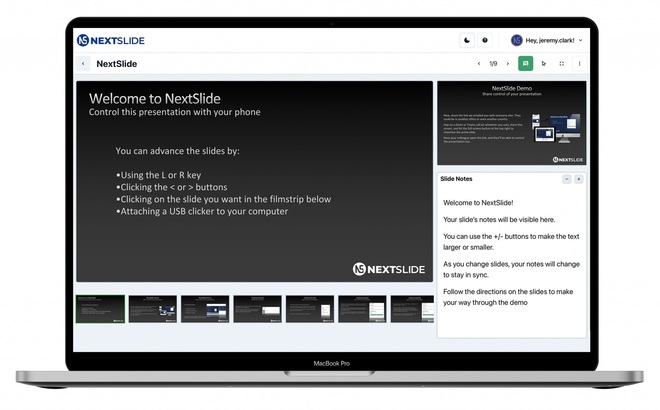Click 'Clicking on the slide you want' bullet

point(224,200)
